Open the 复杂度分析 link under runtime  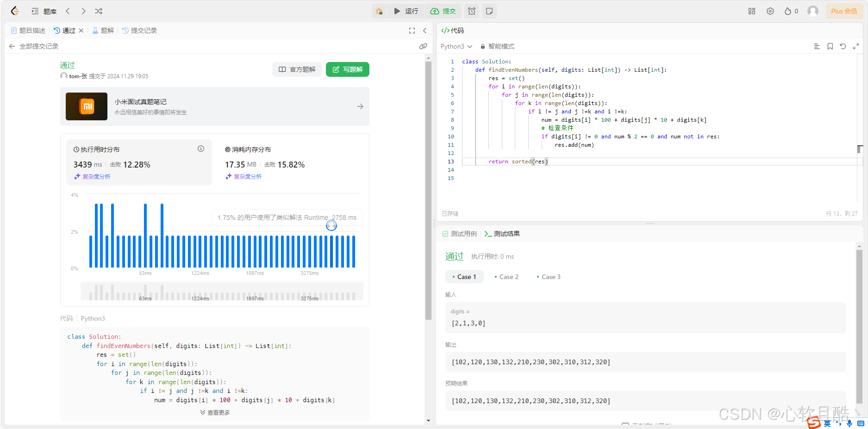92,176
